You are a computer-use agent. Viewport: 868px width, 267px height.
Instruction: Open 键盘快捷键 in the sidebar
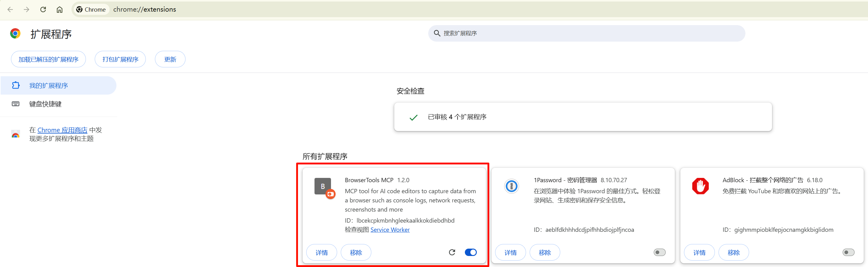[x=45, y=104]
